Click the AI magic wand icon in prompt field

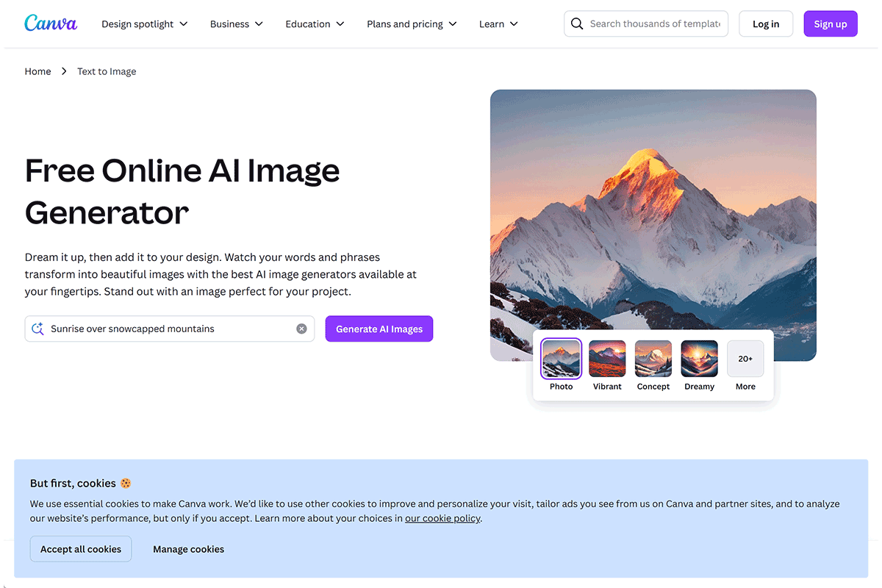click(37, 329)
